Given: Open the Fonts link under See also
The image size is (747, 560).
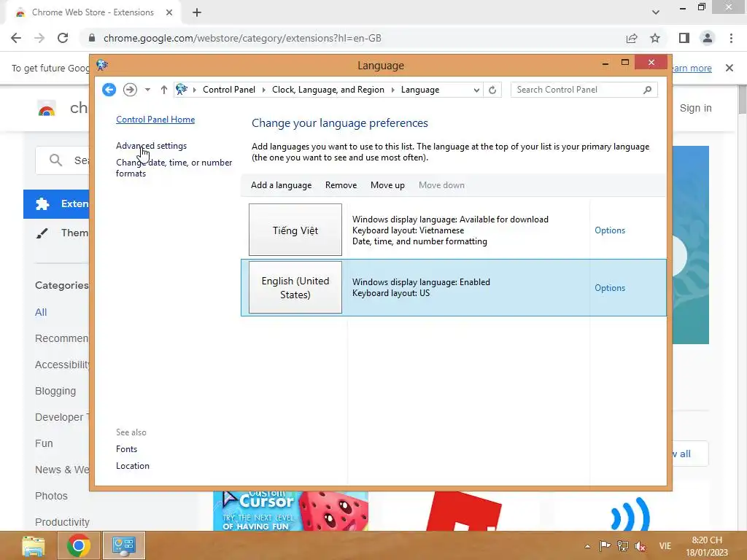Looking at the screenshot, I should coord(126,449).
